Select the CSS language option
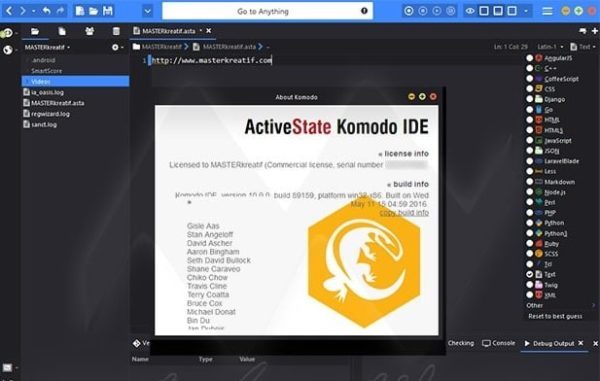The image size is (600, 381). (x=550, y=89)
